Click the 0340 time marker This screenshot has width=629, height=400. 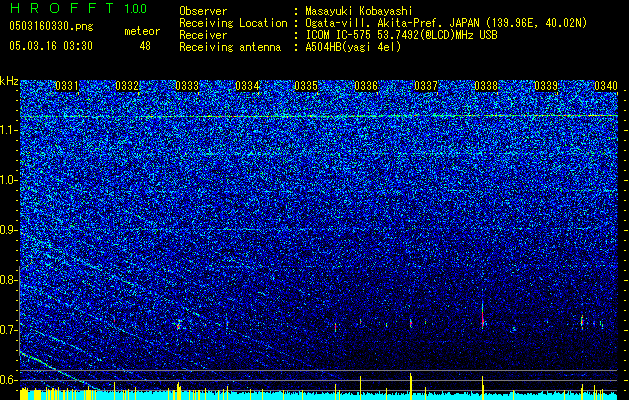click(606, 86)
